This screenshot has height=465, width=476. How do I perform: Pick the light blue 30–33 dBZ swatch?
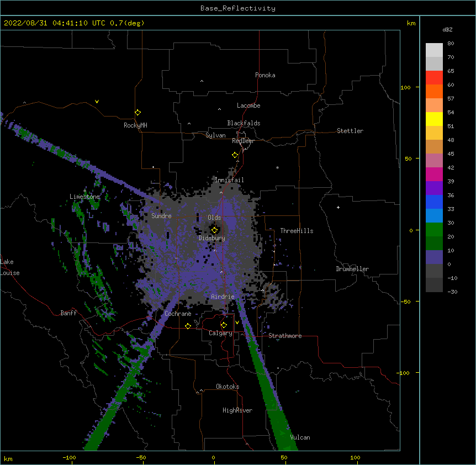pos(434,216)
